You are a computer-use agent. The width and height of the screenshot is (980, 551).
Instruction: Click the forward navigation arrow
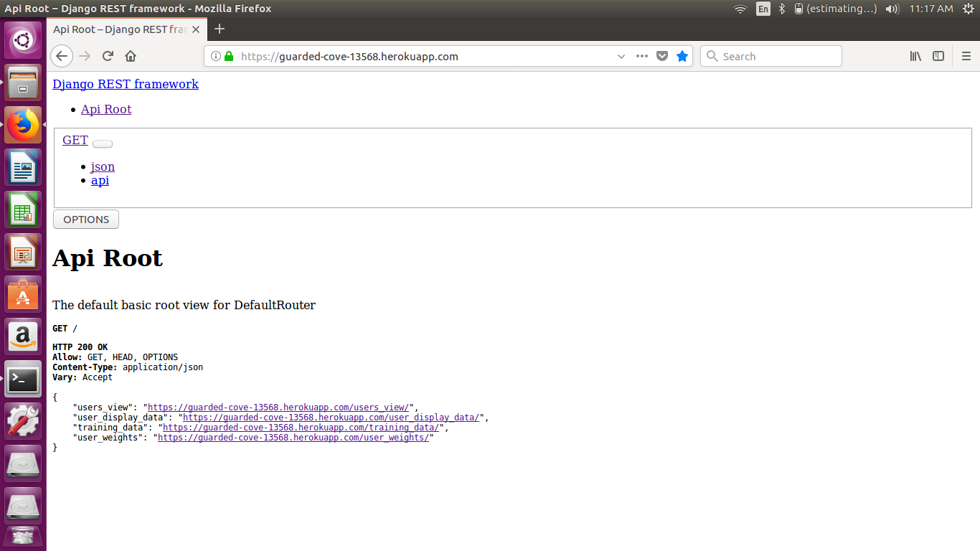(85, 56)
